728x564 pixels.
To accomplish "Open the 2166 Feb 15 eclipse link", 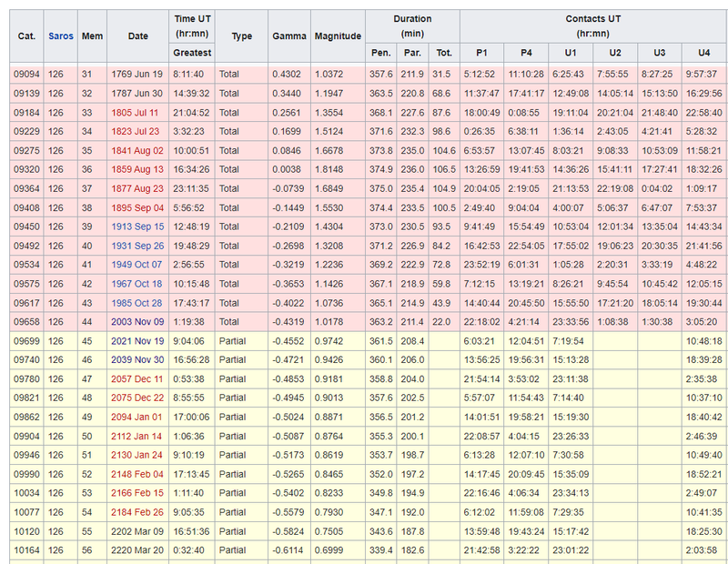I will [x=137, y=493].
